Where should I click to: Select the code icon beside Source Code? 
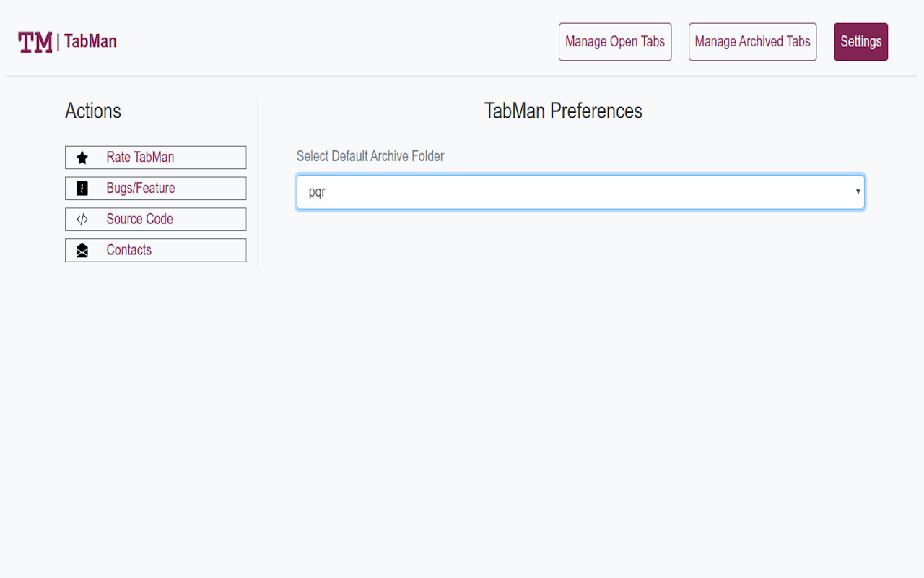coord(82,219)
